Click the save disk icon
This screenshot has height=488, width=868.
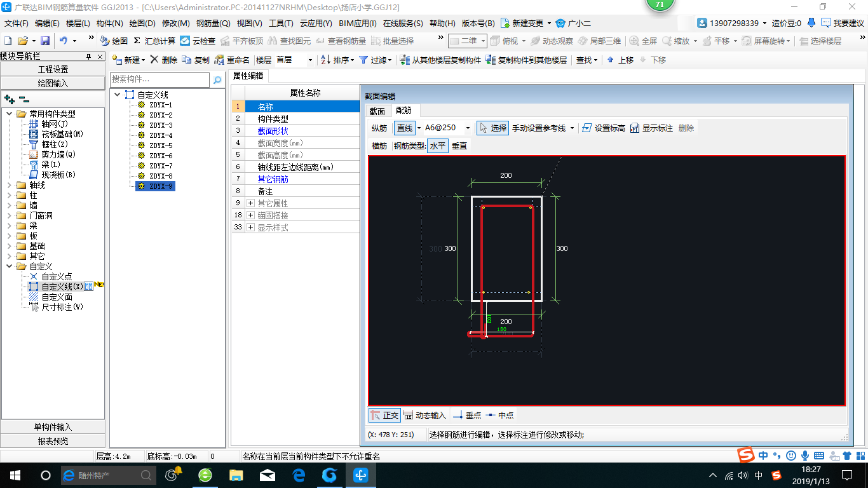(45, 41)
